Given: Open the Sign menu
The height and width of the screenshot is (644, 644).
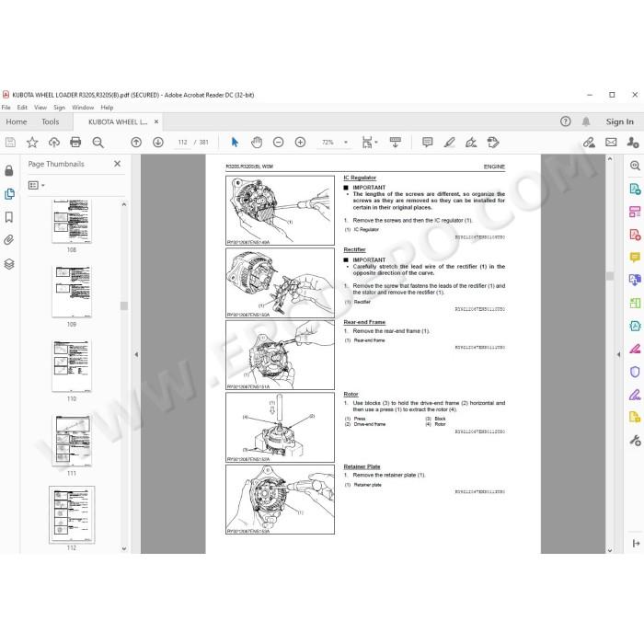Looking at the screenshot, I should 59,108.
